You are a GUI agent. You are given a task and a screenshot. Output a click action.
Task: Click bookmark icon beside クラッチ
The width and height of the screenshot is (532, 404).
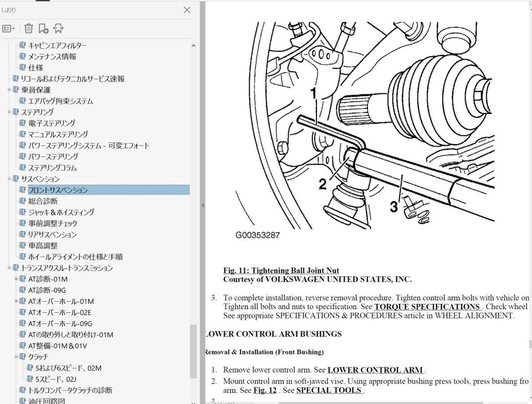pyautogui.click(x=23, y=357)
